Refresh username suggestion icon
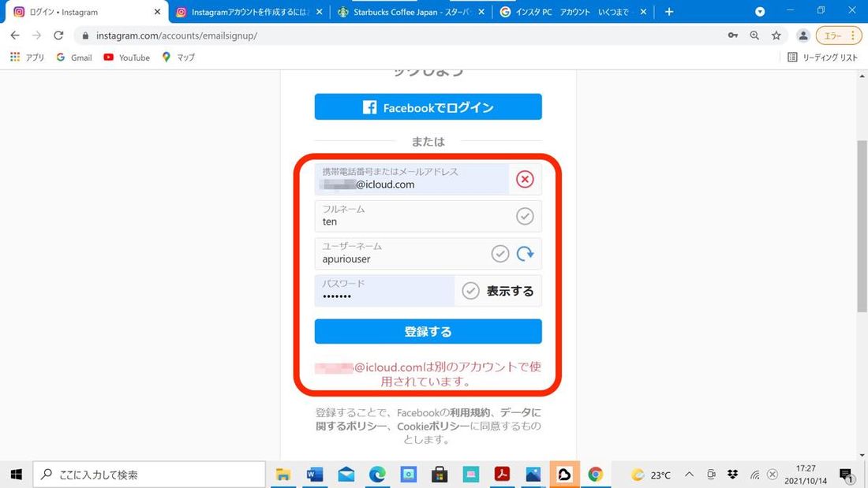The height and width of the screenshot is (488, 868). point(526,253)
